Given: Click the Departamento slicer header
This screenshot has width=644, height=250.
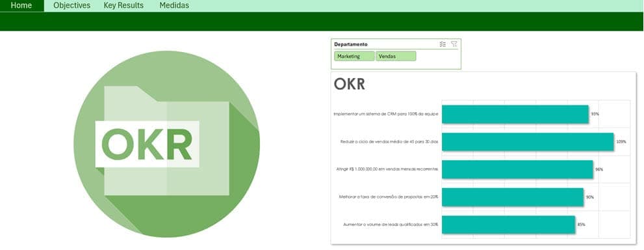Looking at the screenshot, I should (351, 44).
